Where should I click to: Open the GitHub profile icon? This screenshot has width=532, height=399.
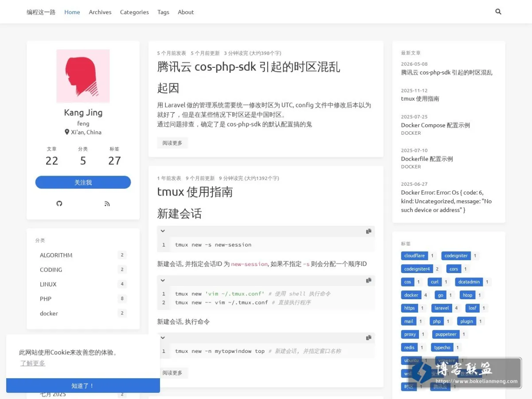pyautogui.click(x=59, y=203)
